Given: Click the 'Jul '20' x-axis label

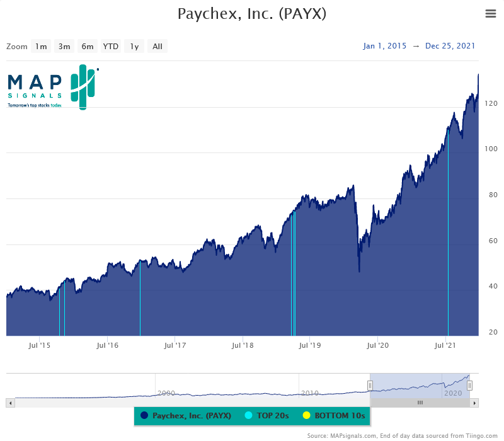Looking at the screenshot, I should pos(377,345).
